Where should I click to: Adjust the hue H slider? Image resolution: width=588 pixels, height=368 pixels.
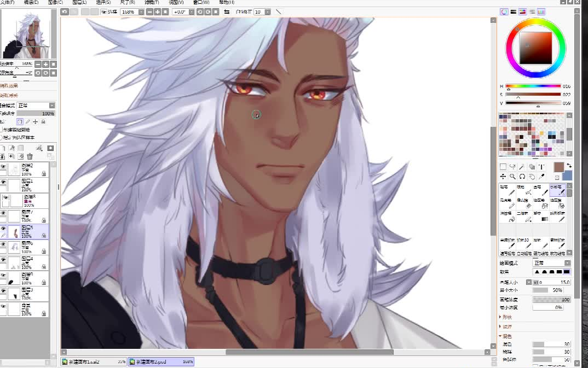[533, 86]
